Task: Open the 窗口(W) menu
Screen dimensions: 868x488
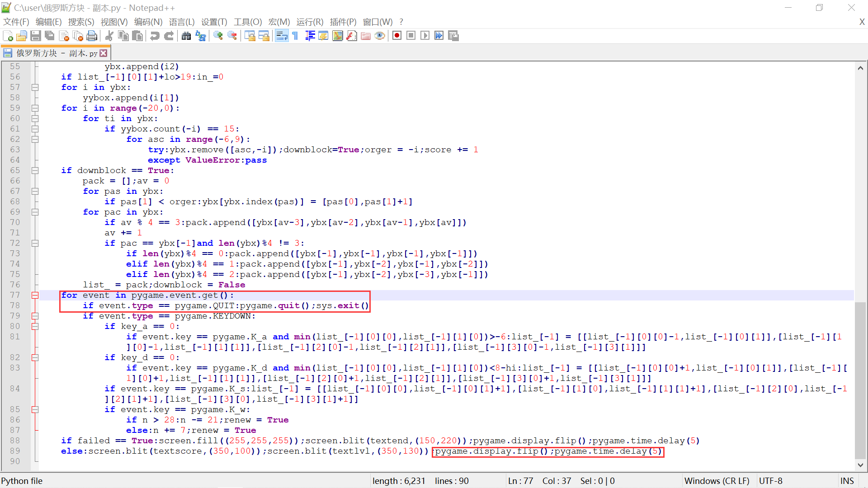Action: 378,22
